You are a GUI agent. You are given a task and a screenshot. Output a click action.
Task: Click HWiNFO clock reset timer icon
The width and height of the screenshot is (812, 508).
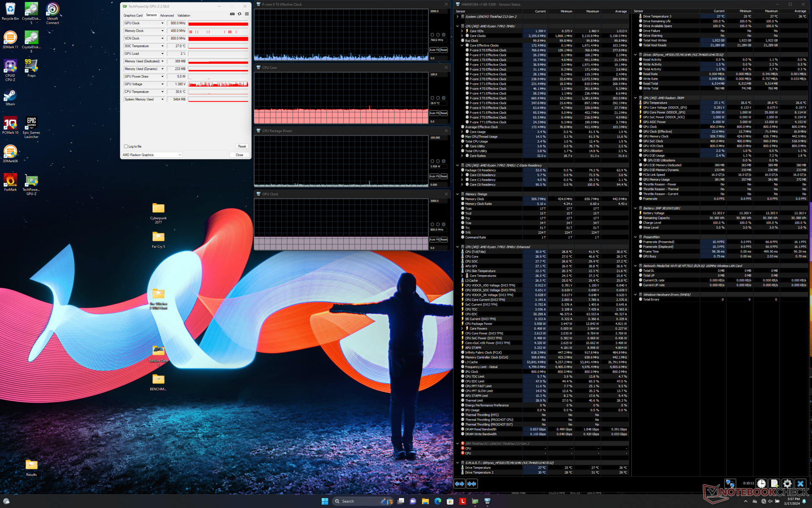coord(761,483)
